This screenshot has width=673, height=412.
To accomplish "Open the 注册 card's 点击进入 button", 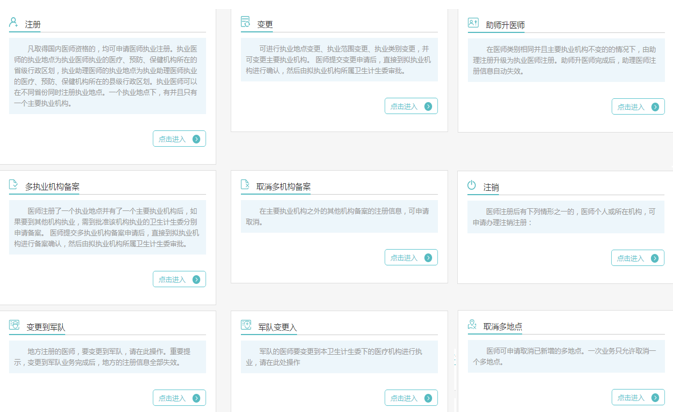I will (179, 139).
